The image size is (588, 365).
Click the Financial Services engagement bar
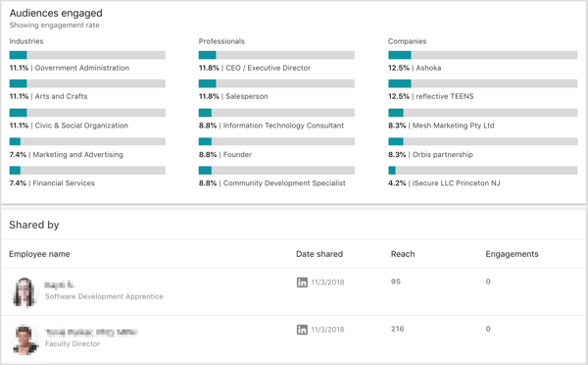tap(87, 171)
